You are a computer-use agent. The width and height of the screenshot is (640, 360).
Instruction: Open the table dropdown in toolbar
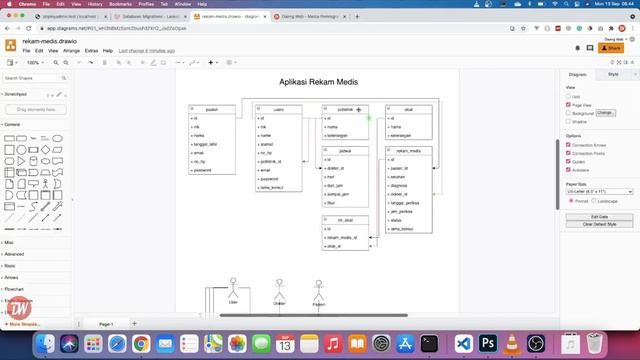pyautogui.click(x=231, y=63)
